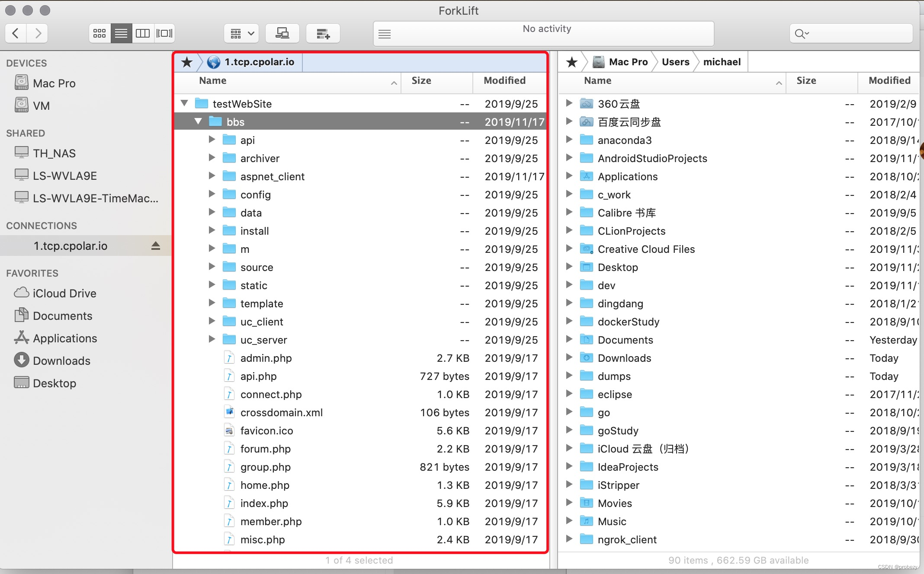
Task: Select the list view display icon
Action: (121, 34)
